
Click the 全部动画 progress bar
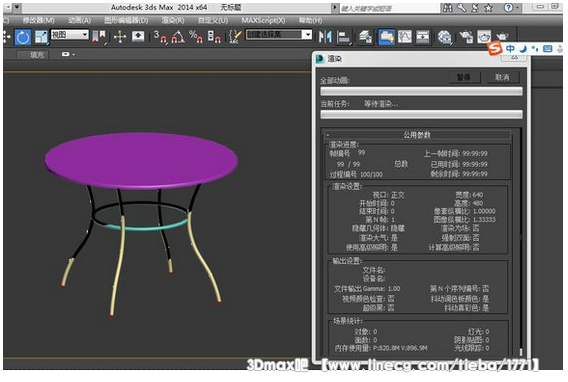(421, 91)
